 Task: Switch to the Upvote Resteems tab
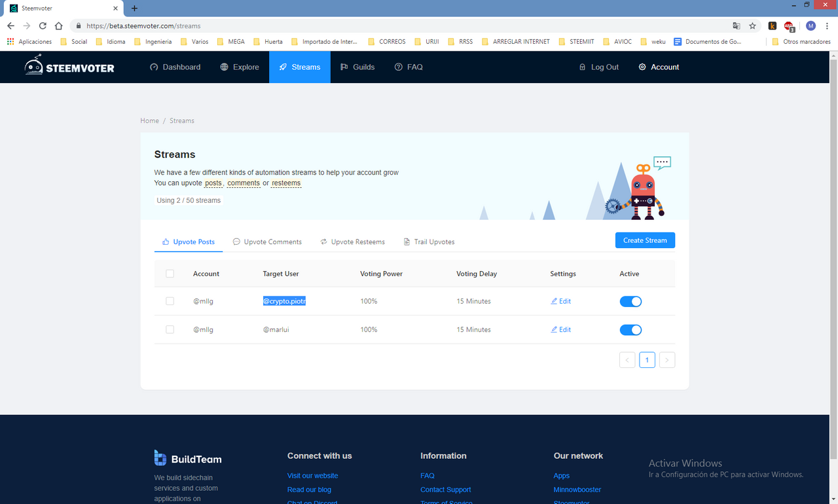[352, 242]
